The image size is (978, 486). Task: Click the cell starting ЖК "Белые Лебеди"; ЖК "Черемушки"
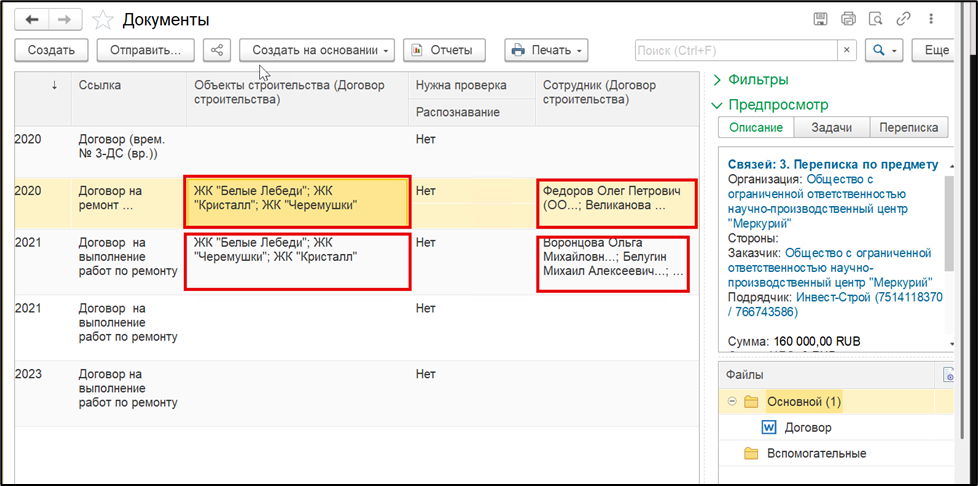pos(298,261)
